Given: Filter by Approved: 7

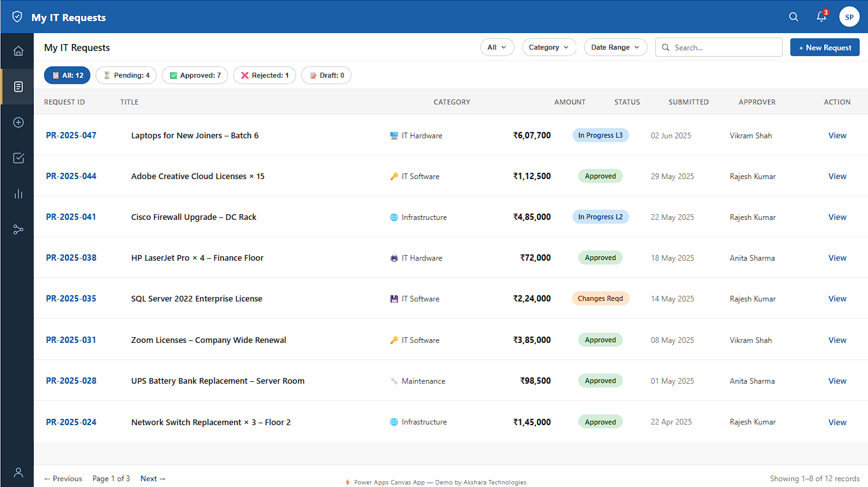Looking at the screenshot, I should [195, 75].
